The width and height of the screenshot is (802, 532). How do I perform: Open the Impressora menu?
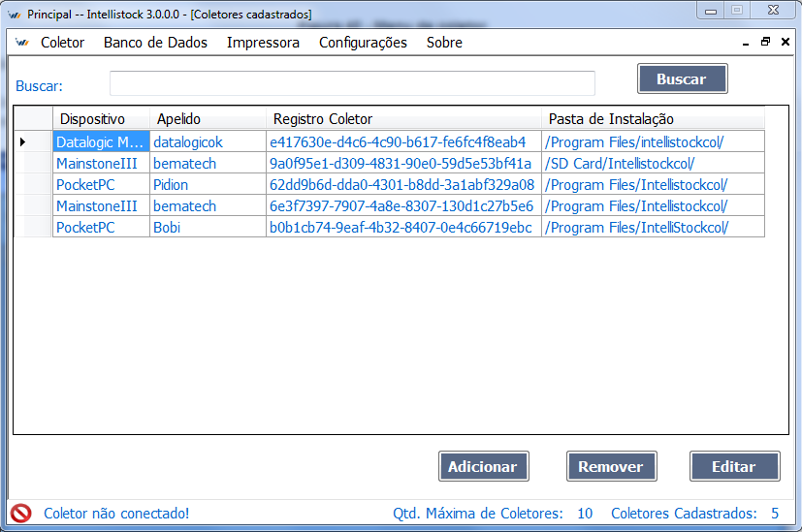pyautogui.click(x=263, y=43)
